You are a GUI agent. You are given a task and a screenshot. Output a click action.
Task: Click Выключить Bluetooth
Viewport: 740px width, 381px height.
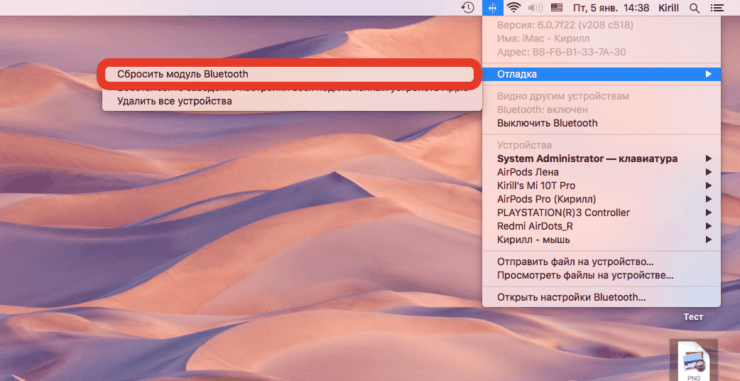tap(601, 123)
